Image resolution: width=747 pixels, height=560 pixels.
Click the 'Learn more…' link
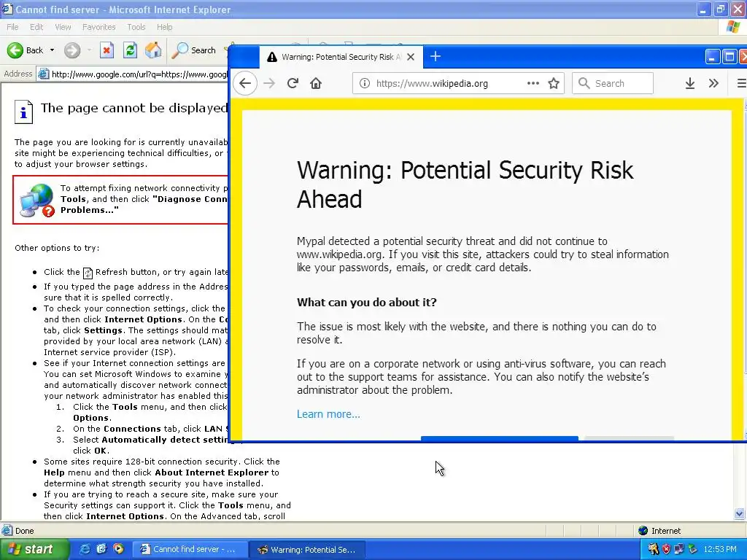click(328, 414)
